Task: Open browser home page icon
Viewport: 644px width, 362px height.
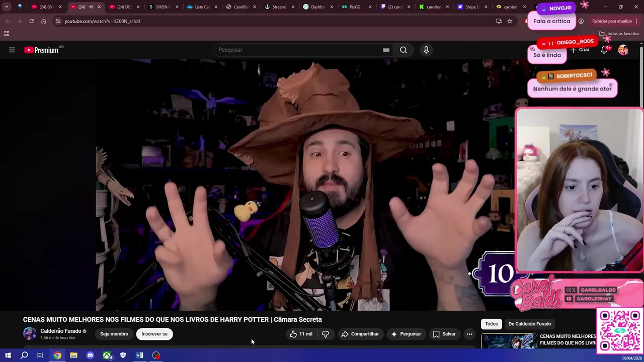Action: (x=43, y=21)
